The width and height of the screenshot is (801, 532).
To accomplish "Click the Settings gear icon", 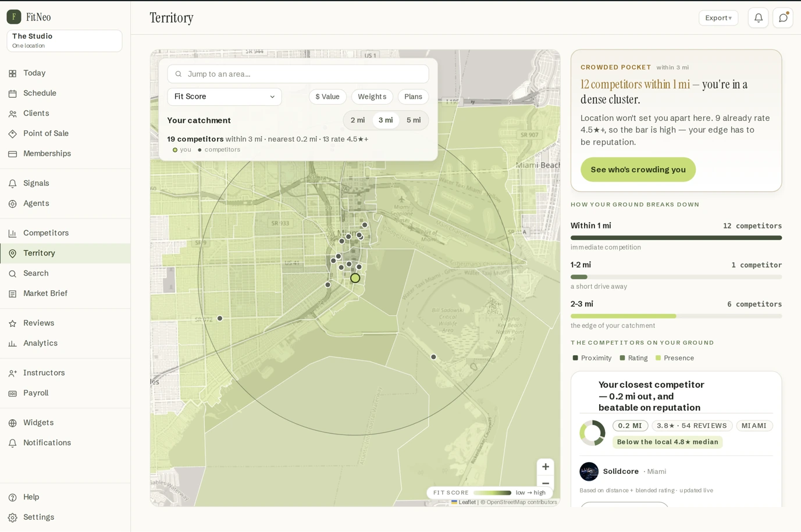I will [13, 517].
